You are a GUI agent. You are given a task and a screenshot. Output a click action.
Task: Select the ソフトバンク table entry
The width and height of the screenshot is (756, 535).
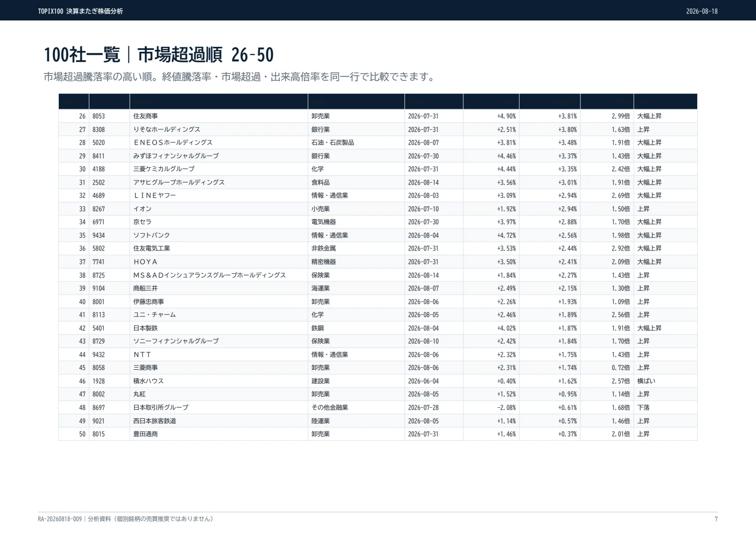[x=151, y=235]
